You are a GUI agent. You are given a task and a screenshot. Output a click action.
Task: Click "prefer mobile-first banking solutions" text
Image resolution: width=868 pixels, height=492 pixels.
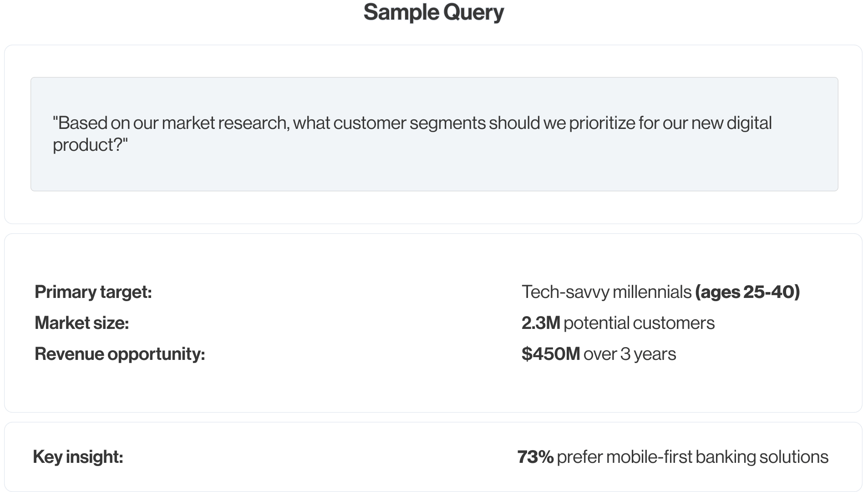point(692,457)
